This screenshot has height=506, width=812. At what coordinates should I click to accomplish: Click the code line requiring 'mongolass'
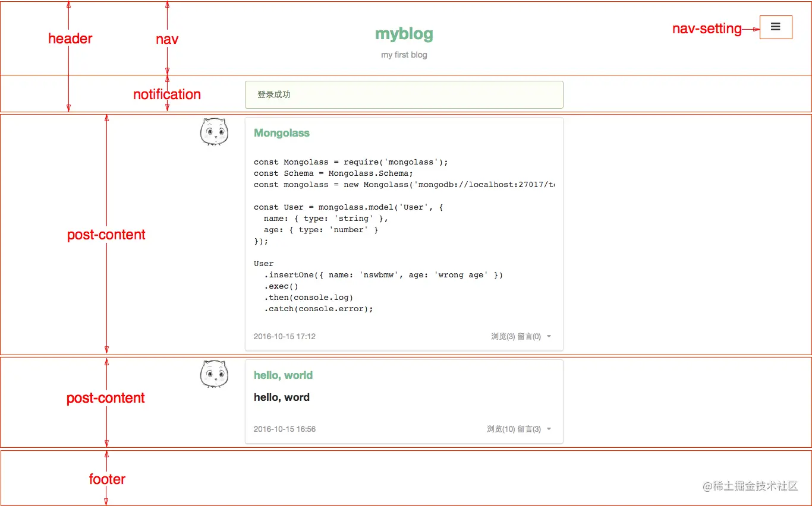click(351, 162)
